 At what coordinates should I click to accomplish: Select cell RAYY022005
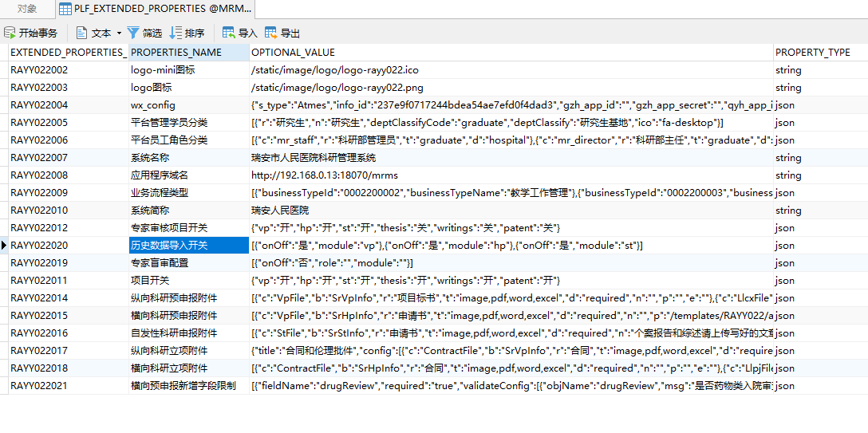click(69, 123)
